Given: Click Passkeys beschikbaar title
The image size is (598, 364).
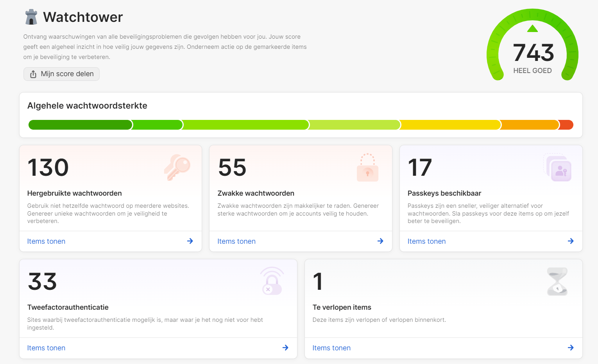Looking at the screenshot, I should [444, 193].
